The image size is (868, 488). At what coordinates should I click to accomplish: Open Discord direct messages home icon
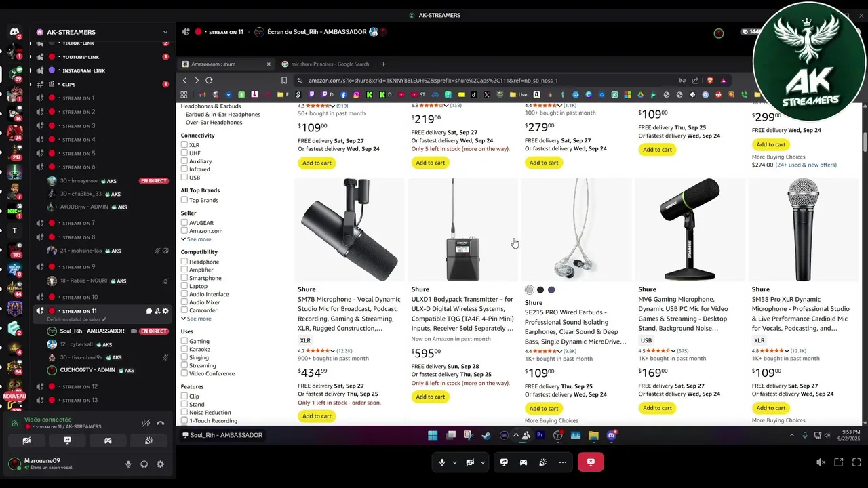[x=14, y=32]
